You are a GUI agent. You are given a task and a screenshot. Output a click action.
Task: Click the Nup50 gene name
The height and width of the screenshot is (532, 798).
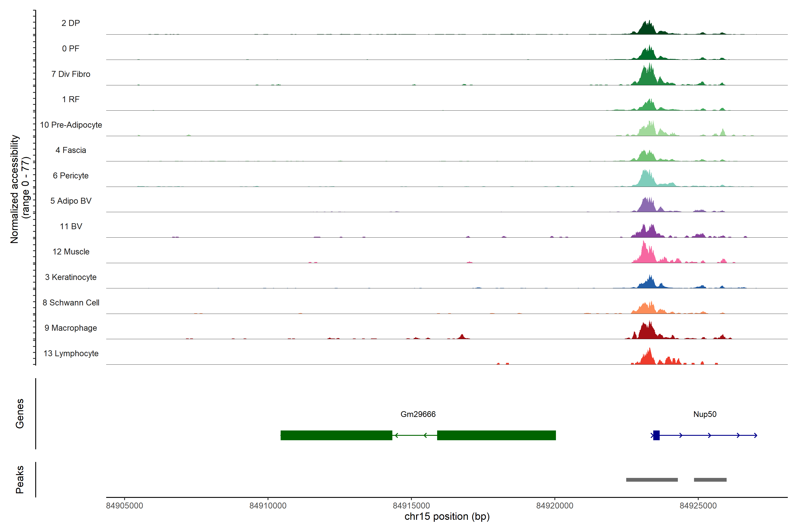point(705,414)
